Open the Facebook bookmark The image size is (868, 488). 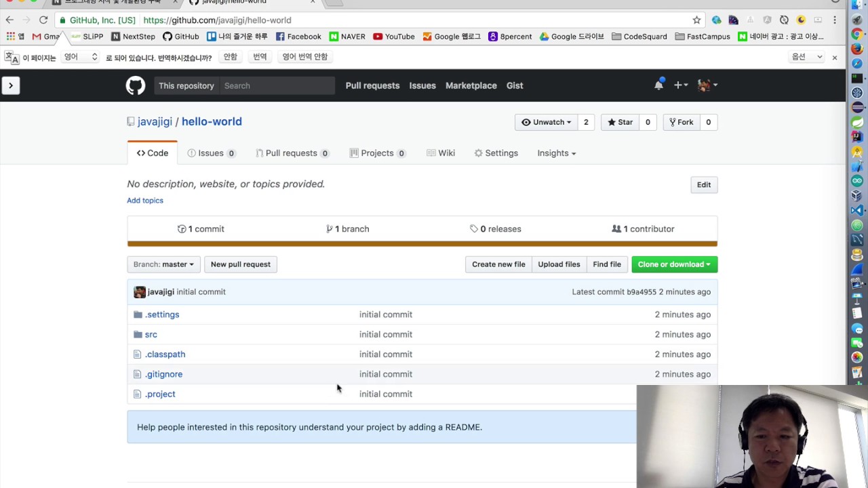[298, 37]
